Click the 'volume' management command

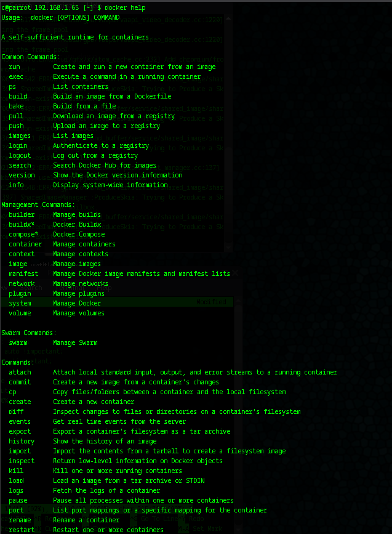click(20, 313)
